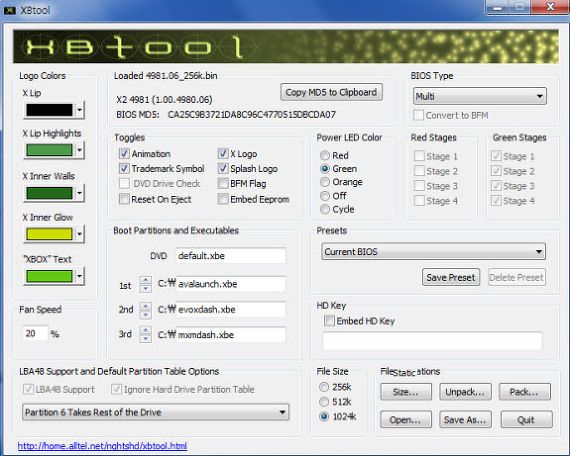Image resolution: width=570 pixels, height=456 pixels.
Task: Click the Size... button
Action: pyautogui.click(x=406, y=392)
